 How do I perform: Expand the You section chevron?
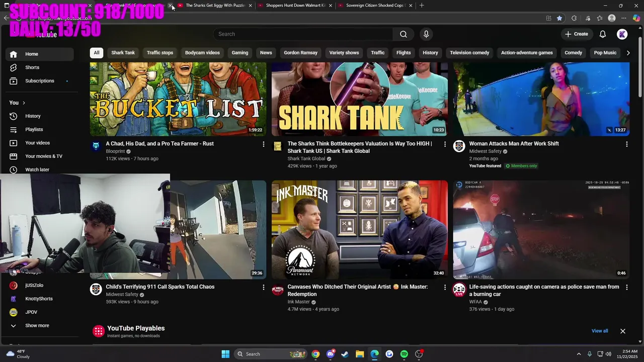(24, 103)
